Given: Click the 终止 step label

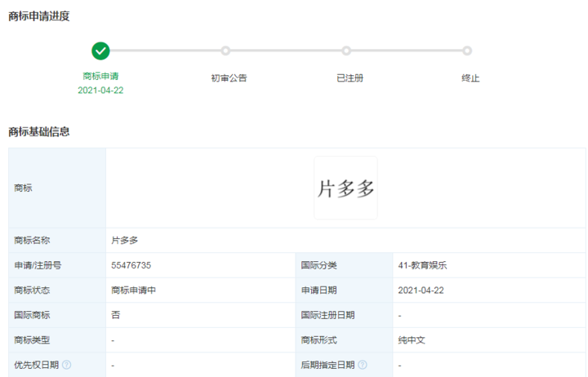Looking at the screenshot, I should coord(470,78).
